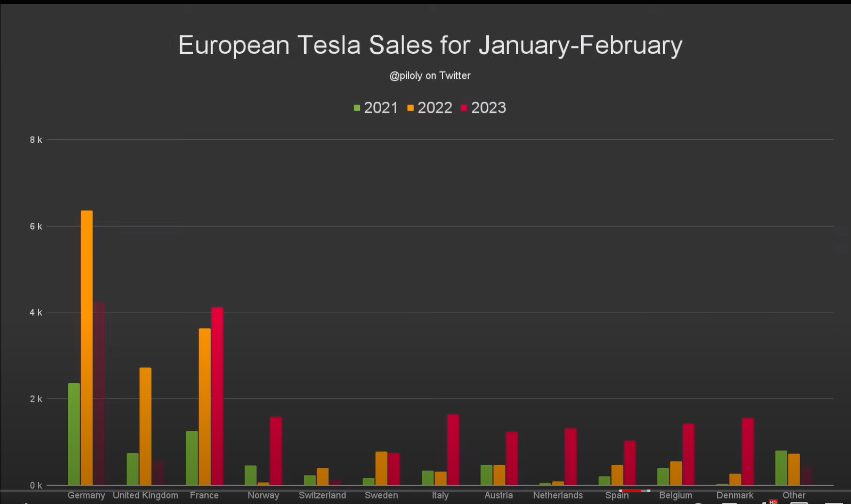
Task: Click Italy's red 2023 bar
Action: tap(453, 449)
